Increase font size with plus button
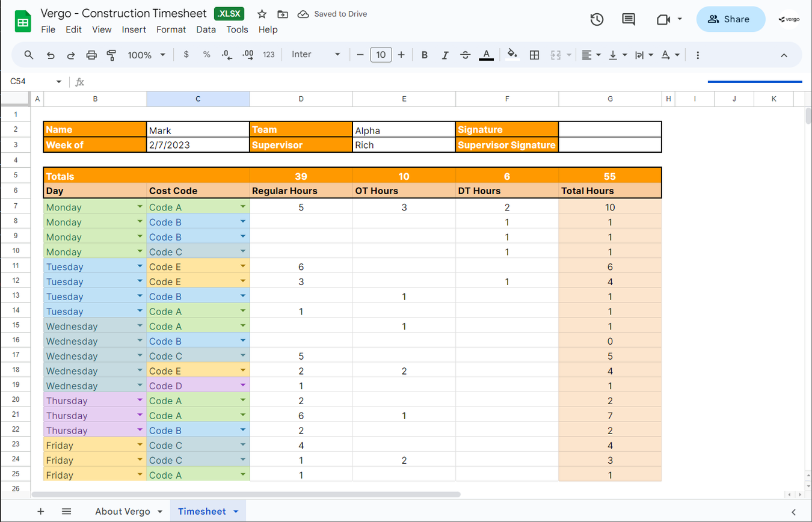Image resolution: width=812 pixels, height=522 pixels. pyautogui.click(x=401, y=55)
